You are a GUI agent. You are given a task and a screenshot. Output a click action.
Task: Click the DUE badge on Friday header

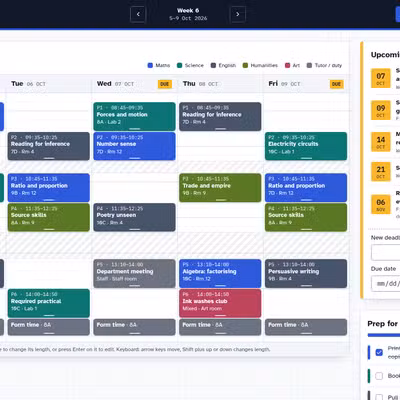coord(336,84)
